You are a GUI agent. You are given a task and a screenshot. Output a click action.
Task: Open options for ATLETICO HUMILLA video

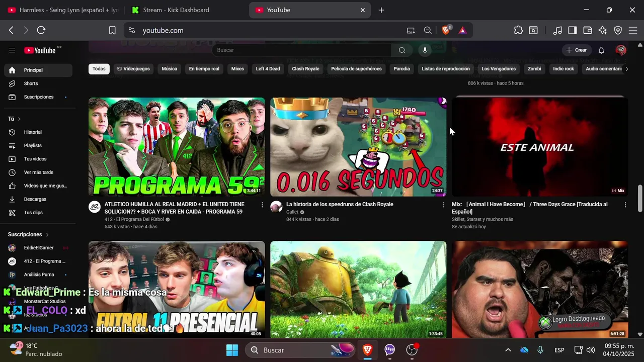pos(262,205)
